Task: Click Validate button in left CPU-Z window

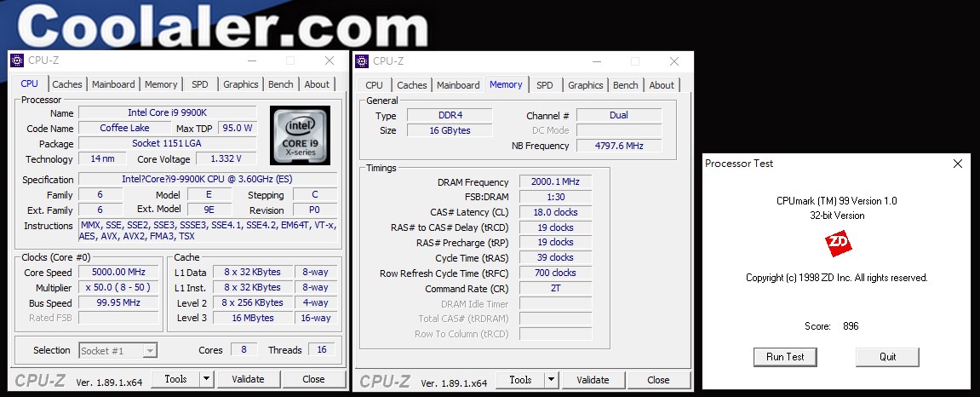Action: [x=248, y=379]
